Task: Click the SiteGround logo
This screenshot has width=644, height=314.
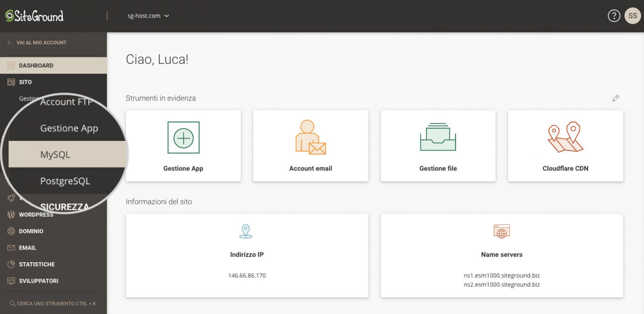Action: coord(35,16)
